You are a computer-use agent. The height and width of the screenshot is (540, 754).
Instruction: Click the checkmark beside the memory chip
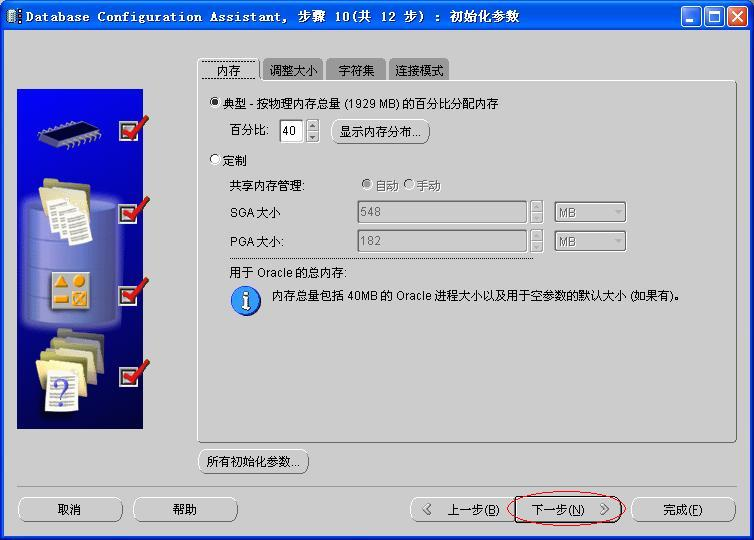133,128
